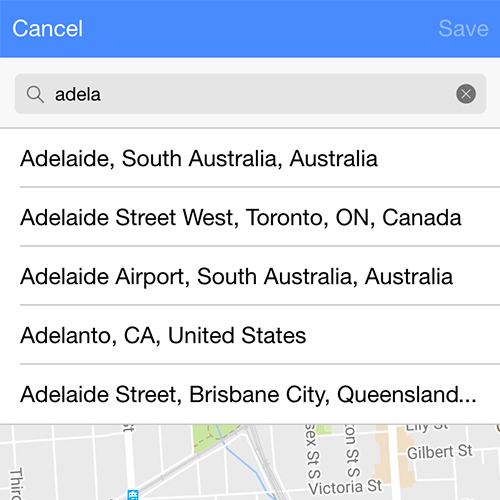Tap the partially hidden Lily St label
Screen dimensions: 500x500
pyautogui.click(x=427, y=427)
